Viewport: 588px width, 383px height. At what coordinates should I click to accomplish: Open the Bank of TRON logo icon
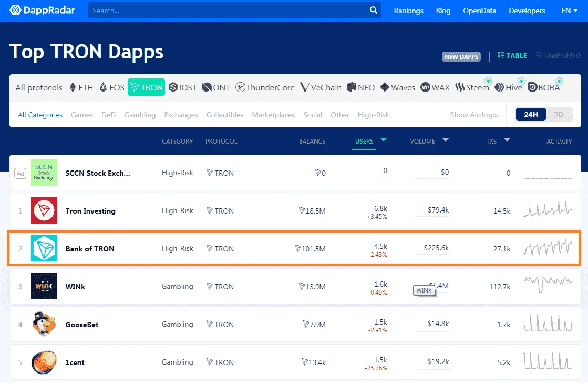click(44, 248)
